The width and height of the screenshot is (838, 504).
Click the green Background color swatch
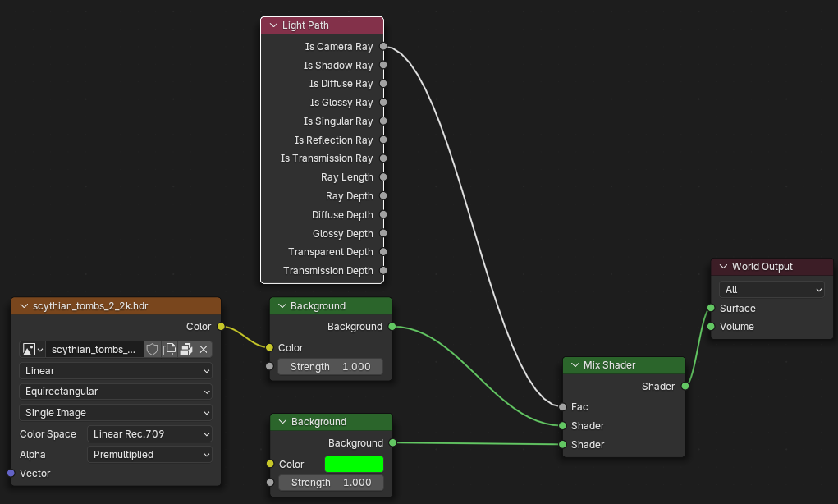354,465
